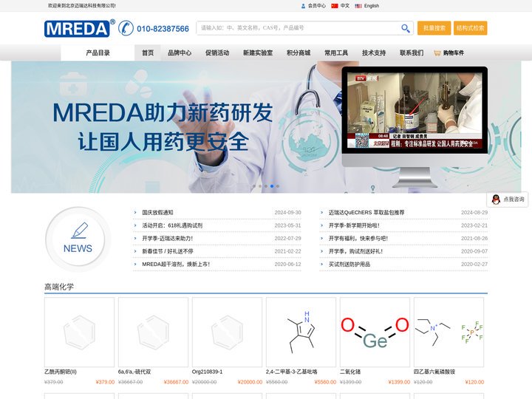Select the first banner carousel dot
The height and width of the screenshot is (399, 532).
[x=254, y=186]
